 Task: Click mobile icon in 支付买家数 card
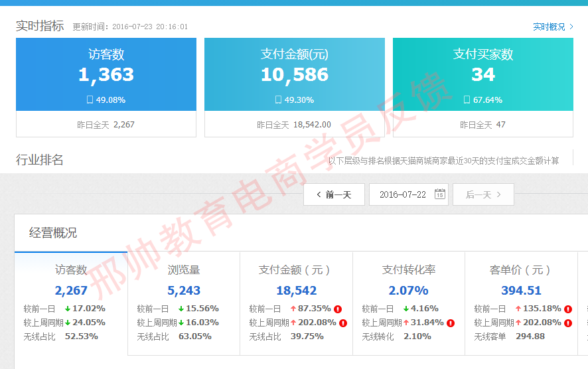point(467,100)
